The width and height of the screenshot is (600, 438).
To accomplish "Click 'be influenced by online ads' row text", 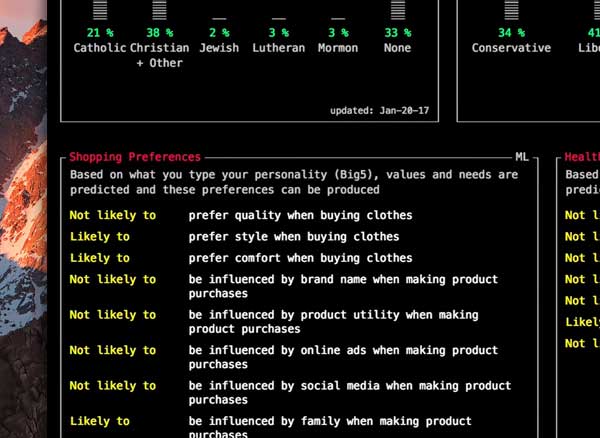I will coord(343,357).
